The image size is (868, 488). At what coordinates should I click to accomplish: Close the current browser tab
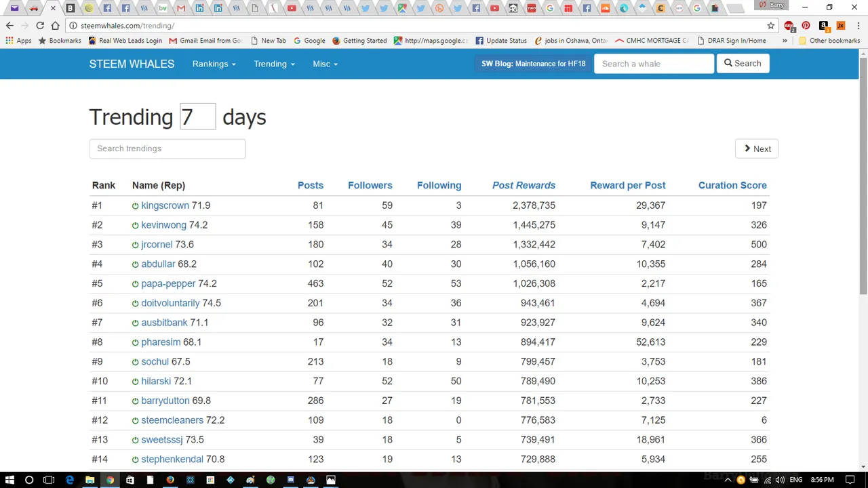point(53,8)
